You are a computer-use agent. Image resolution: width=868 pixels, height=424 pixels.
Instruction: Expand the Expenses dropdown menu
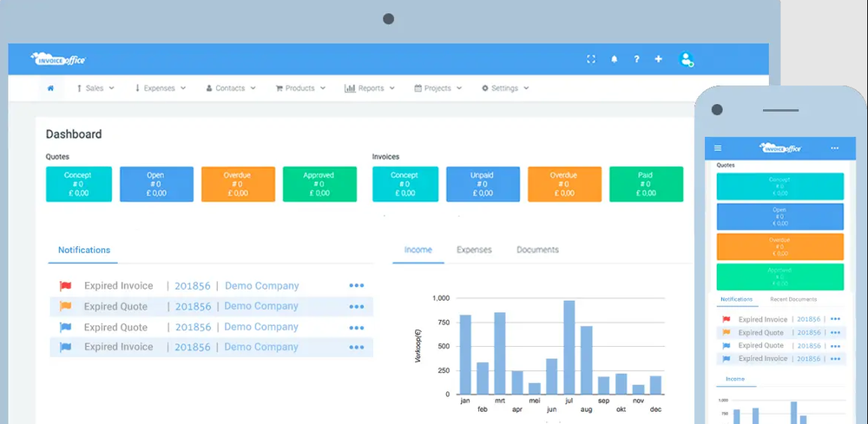(161, 88)
